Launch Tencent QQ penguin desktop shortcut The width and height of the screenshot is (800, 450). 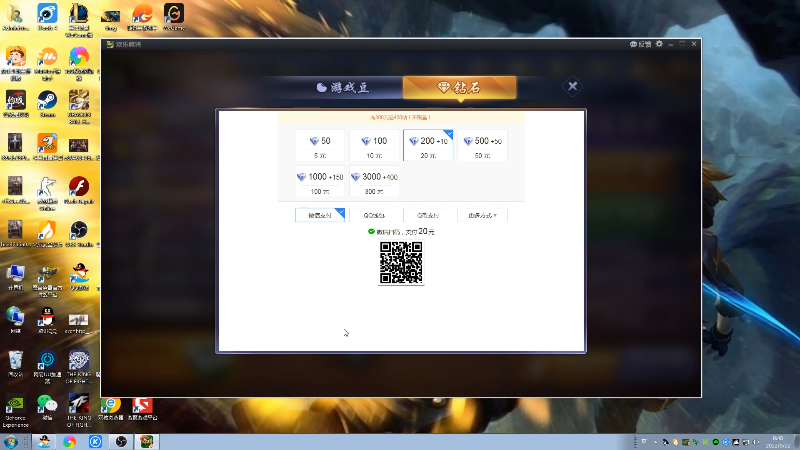(47, 320)
